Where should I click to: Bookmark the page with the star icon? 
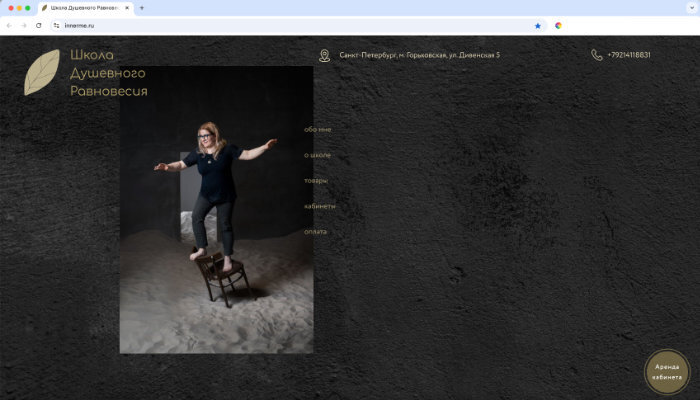coord(538,26)
